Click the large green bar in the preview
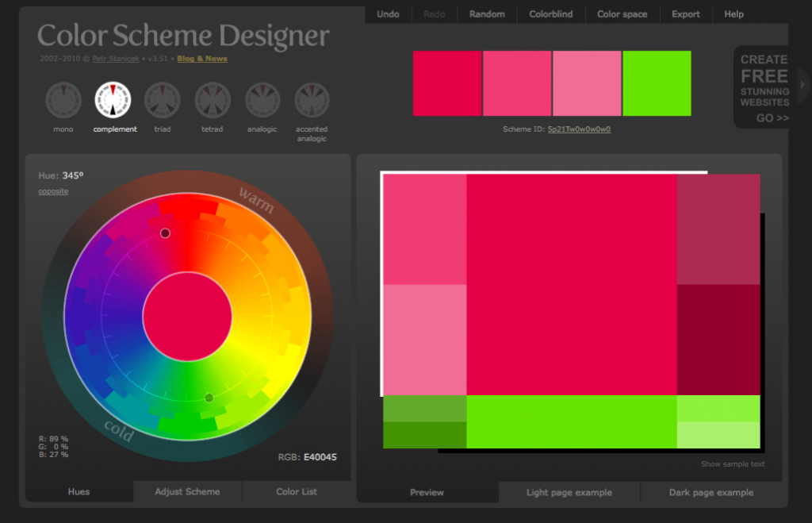The height and width of the screenshot is (523, 812). [x=572, y=421]
